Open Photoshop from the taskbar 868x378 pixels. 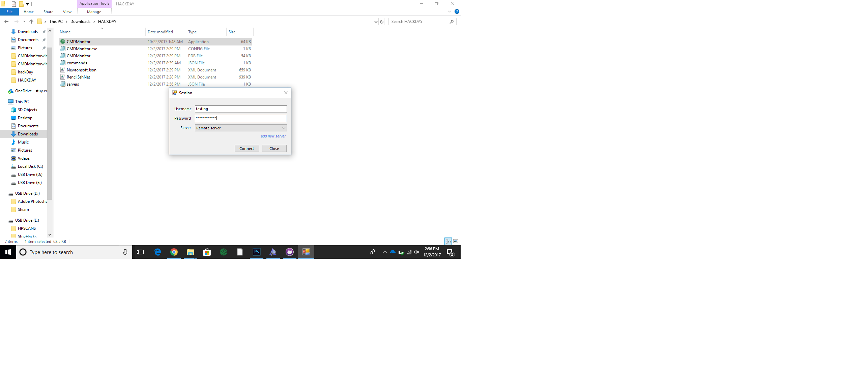pyautogui.click(x=257, y=252)
